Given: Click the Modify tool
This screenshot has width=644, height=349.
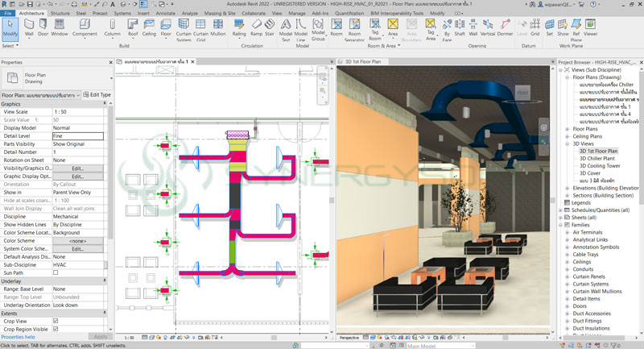Looking at the screenshot, I should pos(10,30).
